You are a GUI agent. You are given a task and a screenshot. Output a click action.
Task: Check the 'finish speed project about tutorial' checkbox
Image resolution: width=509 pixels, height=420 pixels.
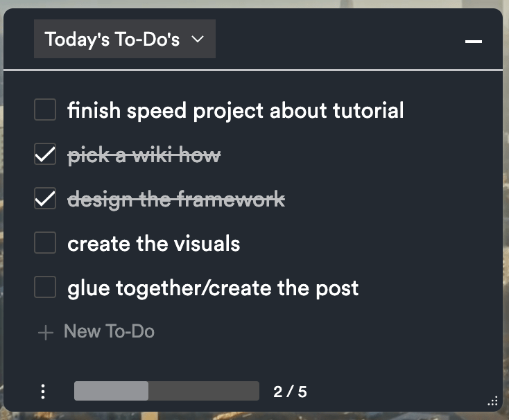click(x=45, y=110)
